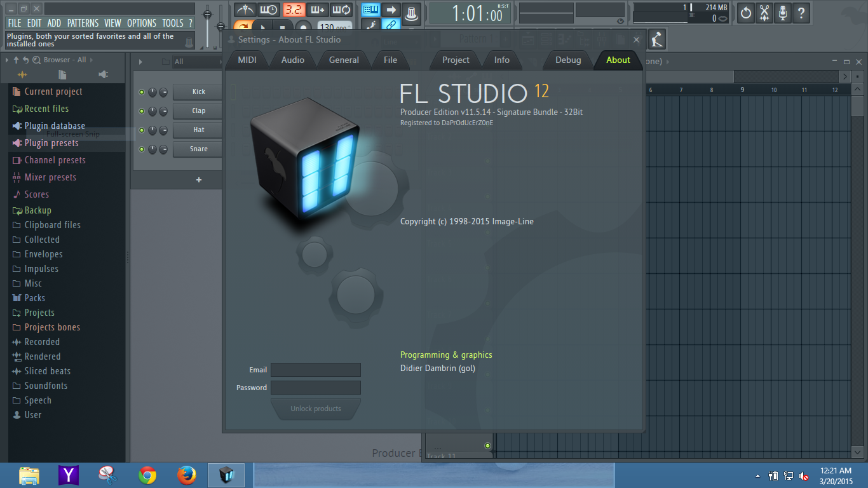Click the undo history circular arrow icon

pos(745,13)
